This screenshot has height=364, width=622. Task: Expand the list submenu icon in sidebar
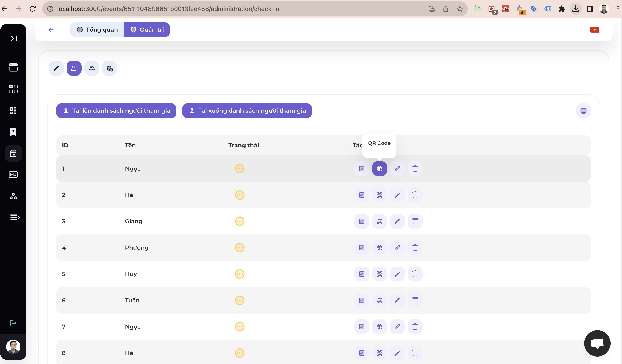(x=14, y=218)
